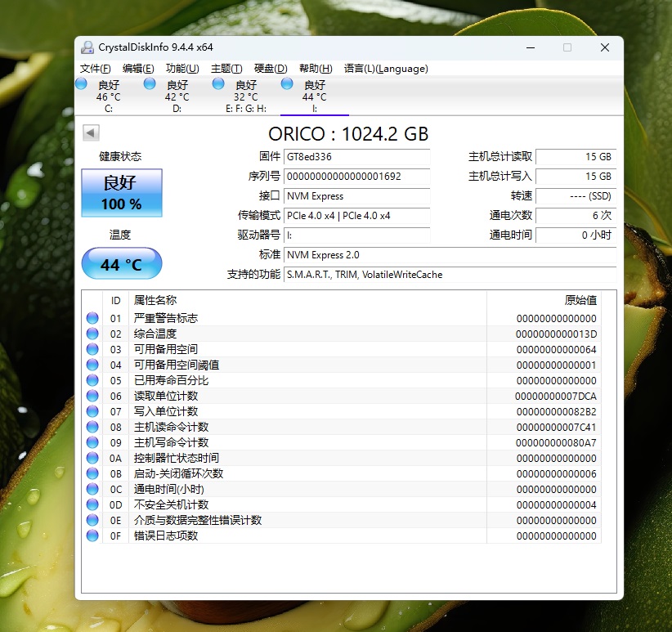Viewport: 672px width, 632px height.
Task: Click the 通电时间 value 0 小时
Action: [x=576, y=235]
